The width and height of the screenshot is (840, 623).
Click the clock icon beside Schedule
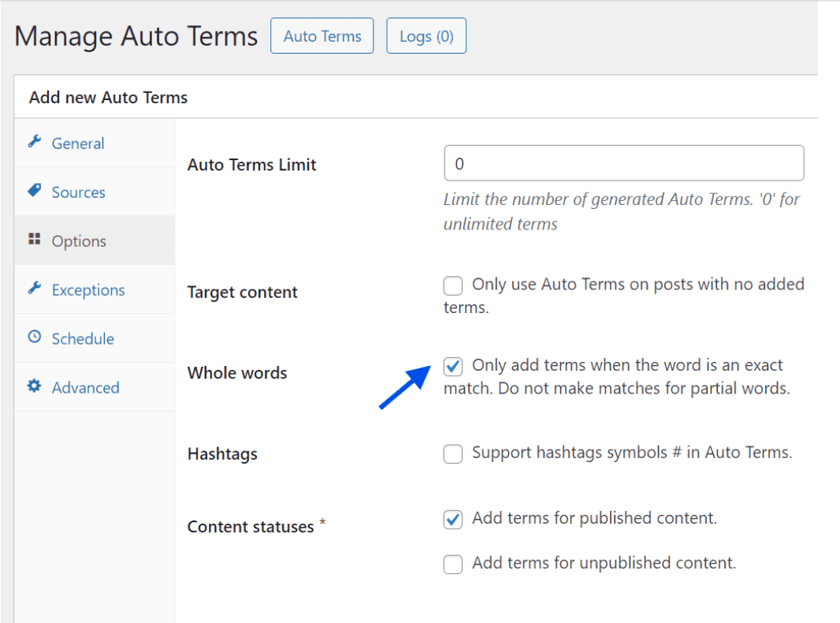pos(35,337)
